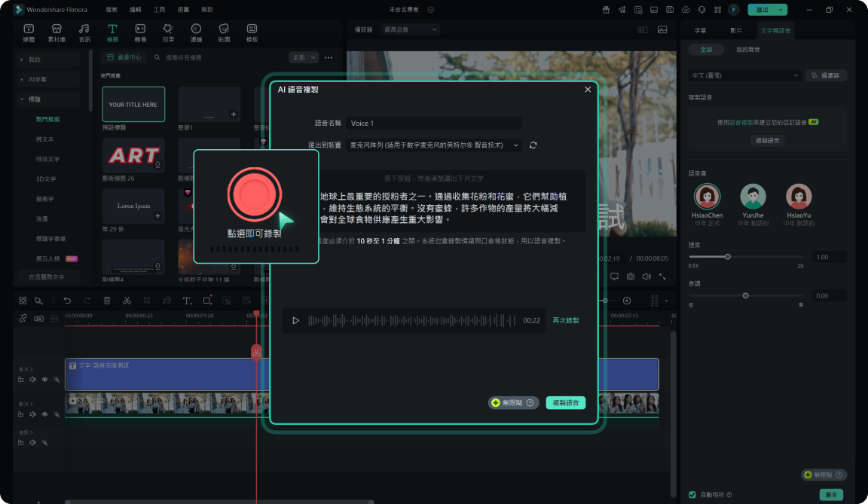The width and height of the screenshot is (868, 504).
Task: Take a snapshot with the camera icon
Action: (631, 277)
